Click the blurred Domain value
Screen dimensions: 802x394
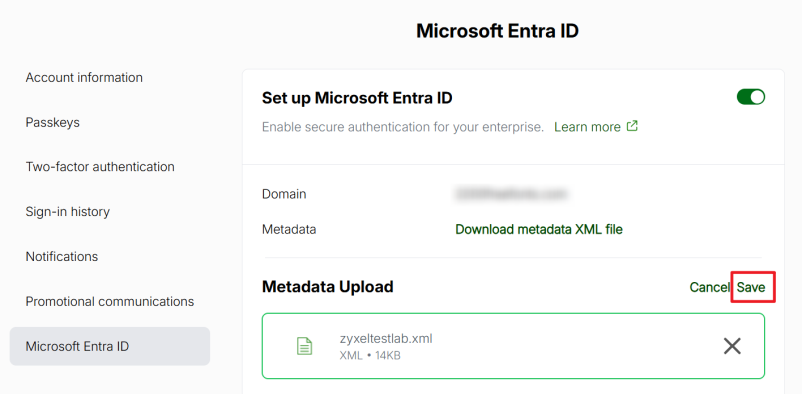click(511, 194)
